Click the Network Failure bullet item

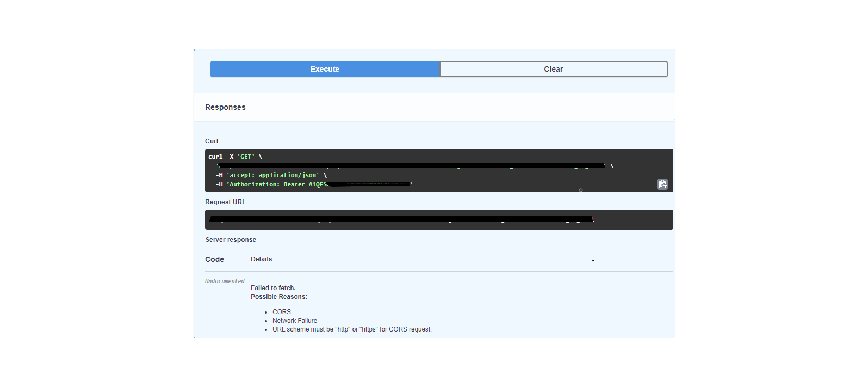pos(295,321)
